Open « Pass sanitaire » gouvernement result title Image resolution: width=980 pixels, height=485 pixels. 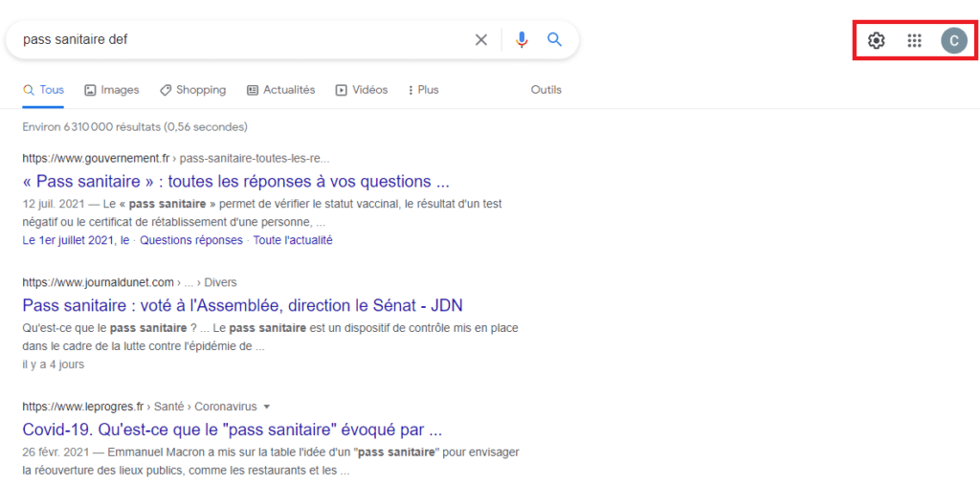(x=236, y=182)
